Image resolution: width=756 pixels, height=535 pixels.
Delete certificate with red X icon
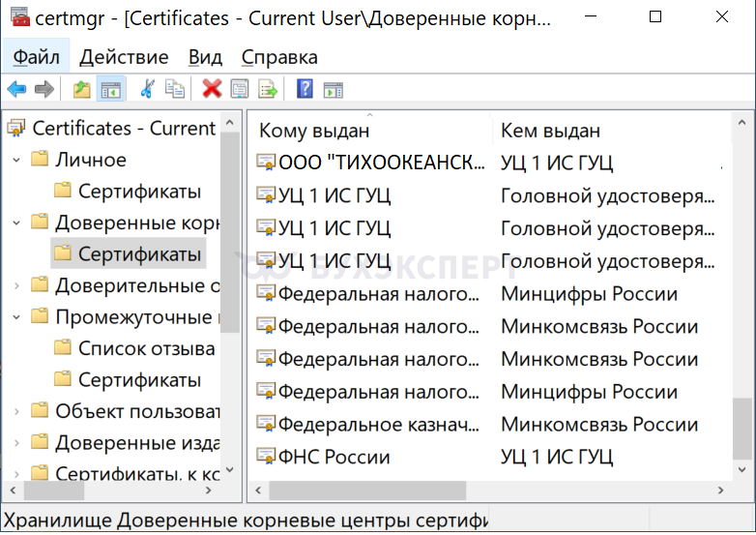coord(212,89)
